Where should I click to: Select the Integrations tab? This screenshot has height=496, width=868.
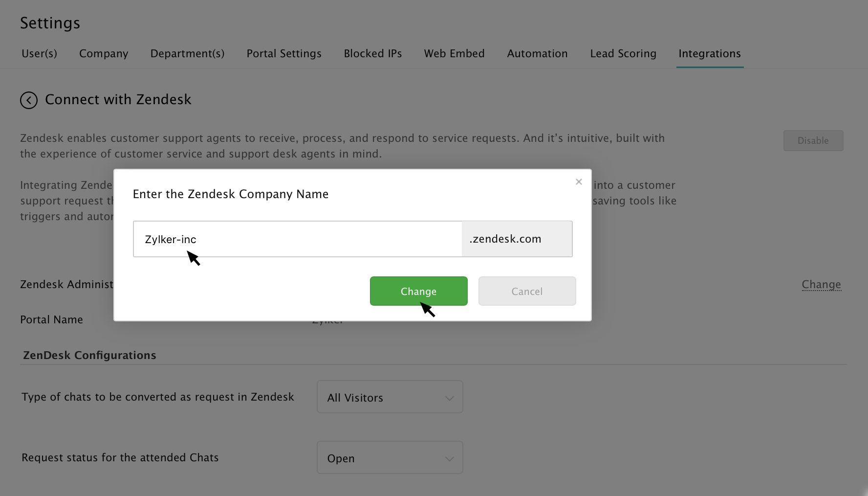[x=709, y=54]
